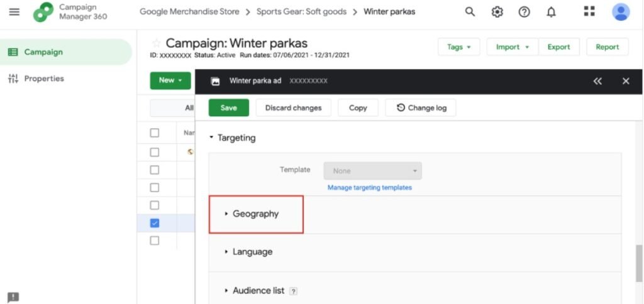Click the Run dates text
The image size is (644, 304).
click(295, 55)
